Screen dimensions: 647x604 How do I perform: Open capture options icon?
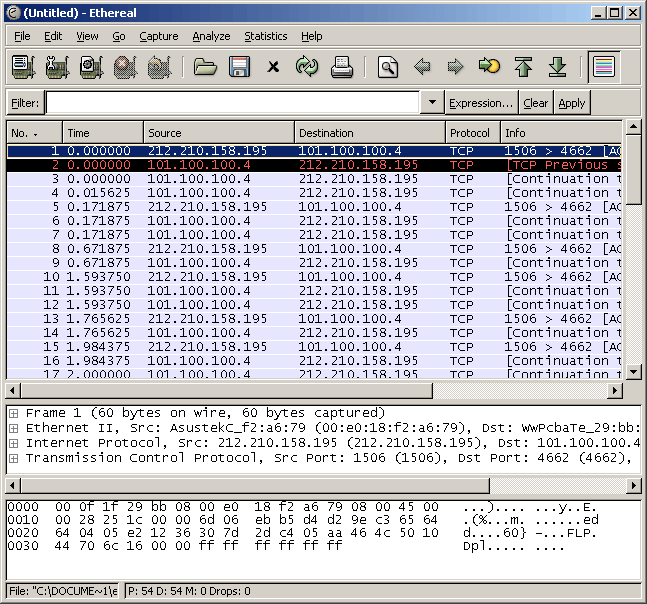tap(57, 67)
